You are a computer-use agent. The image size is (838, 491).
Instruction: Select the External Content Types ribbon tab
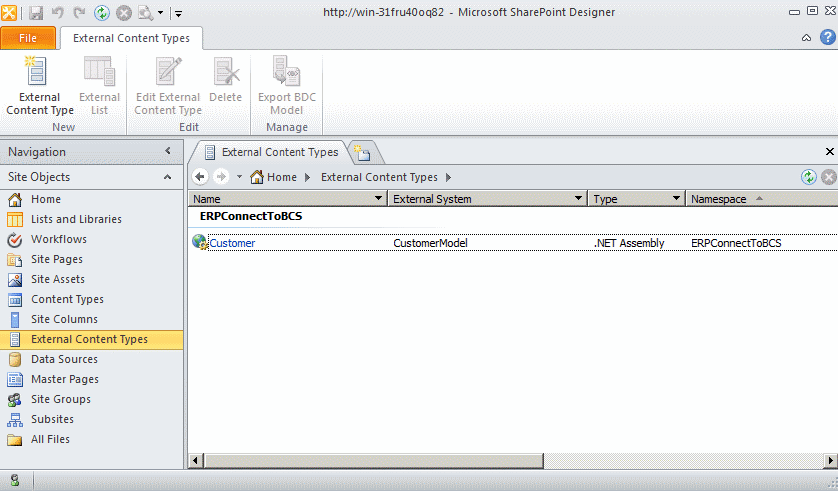[x=131, y=38]
